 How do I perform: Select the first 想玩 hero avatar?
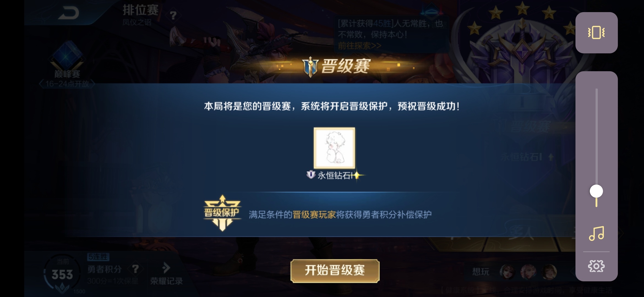507,272
